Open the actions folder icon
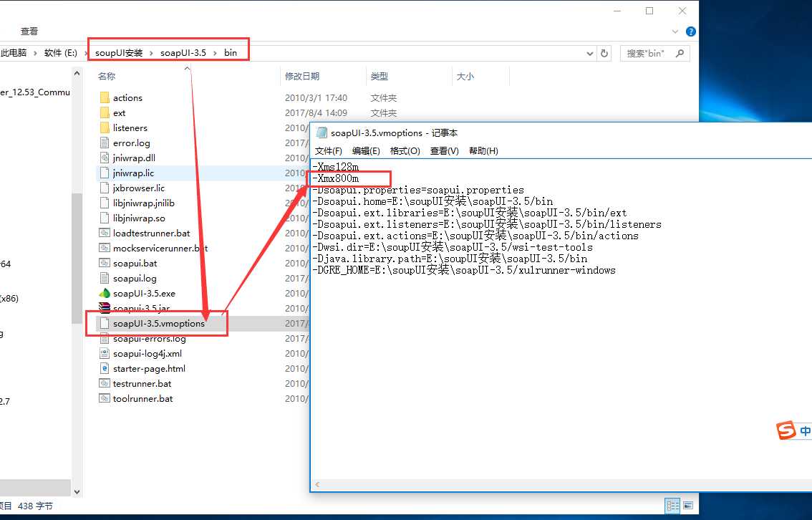The width and height of the screenshot is (812, 520). pos(105,97)
